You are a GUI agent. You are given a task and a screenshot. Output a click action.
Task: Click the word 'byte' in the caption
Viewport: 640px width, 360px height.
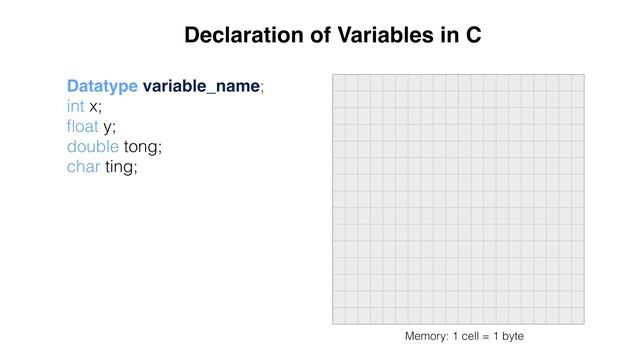[x=513, y=337]
